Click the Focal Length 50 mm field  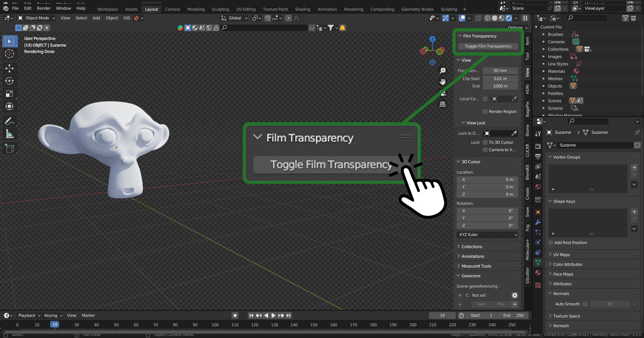pos(500,71)
